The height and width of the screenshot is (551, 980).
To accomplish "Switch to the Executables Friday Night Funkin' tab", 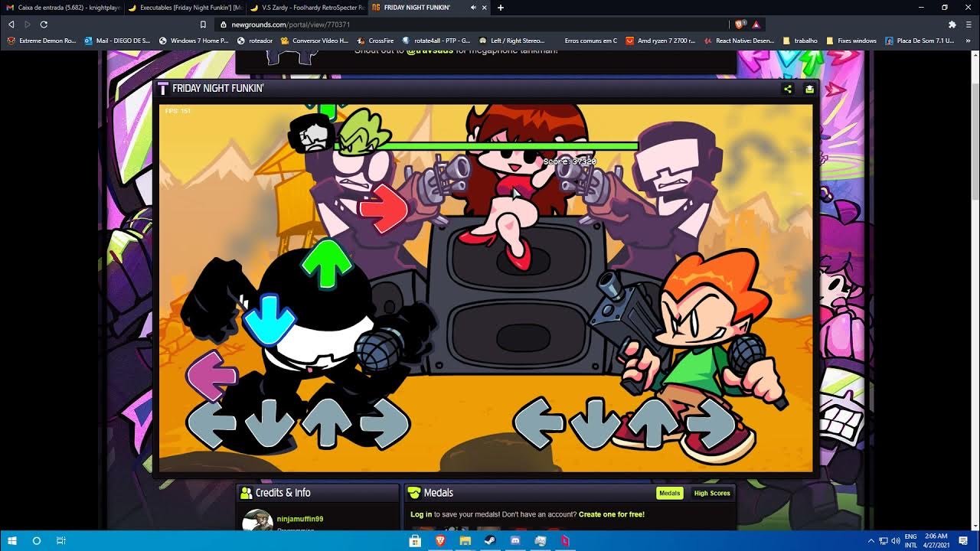I will click(185, 8).
